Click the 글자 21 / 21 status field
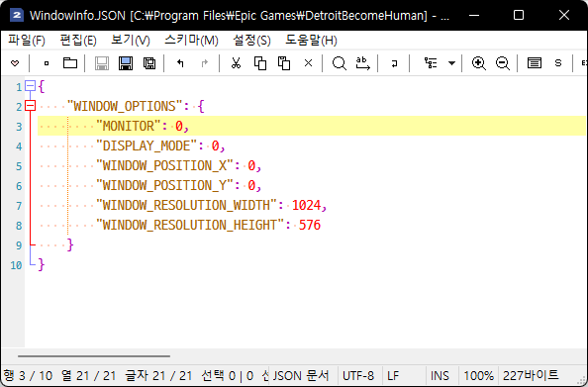The image size is (588, 387). (158, 375)
